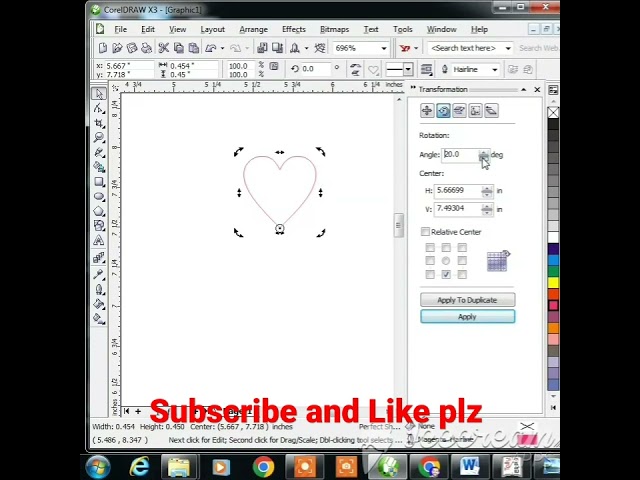Open the Layout menu
640x480 pixels.
[x=213, y=29]
